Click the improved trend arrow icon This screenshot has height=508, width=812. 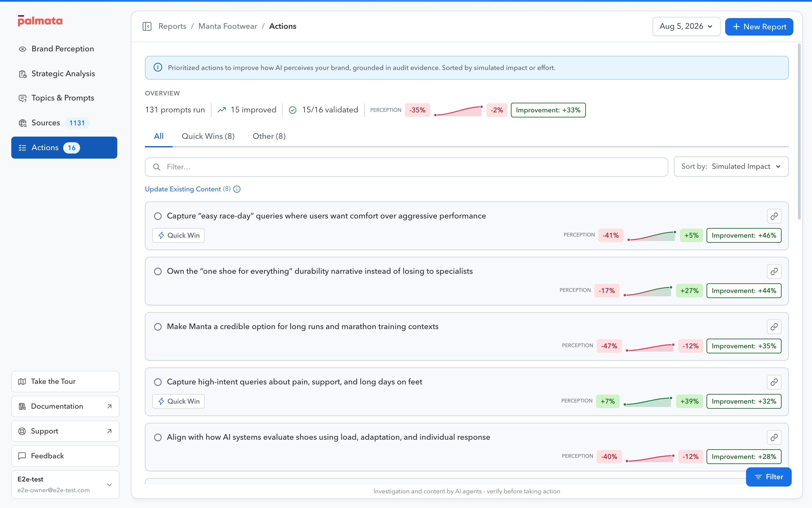(221, 110)
